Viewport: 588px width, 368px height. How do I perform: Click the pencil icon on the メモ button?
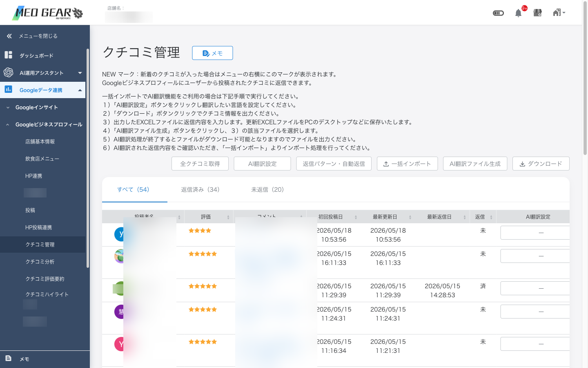206,53
